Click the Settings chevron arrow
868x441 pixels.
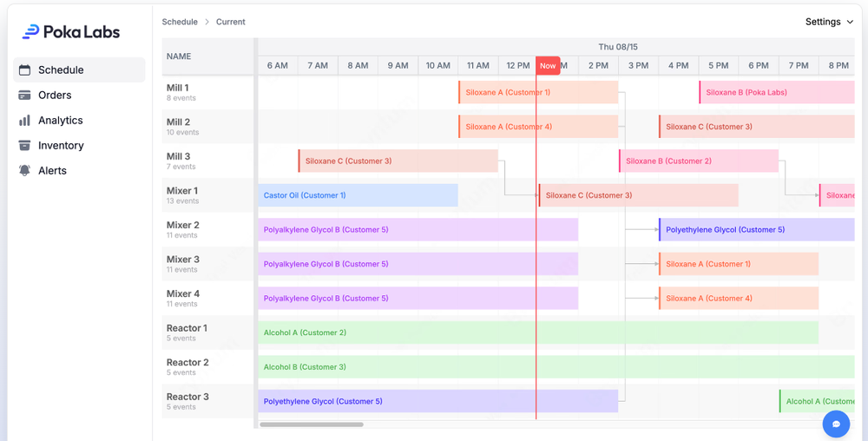(x=851, y=22)
